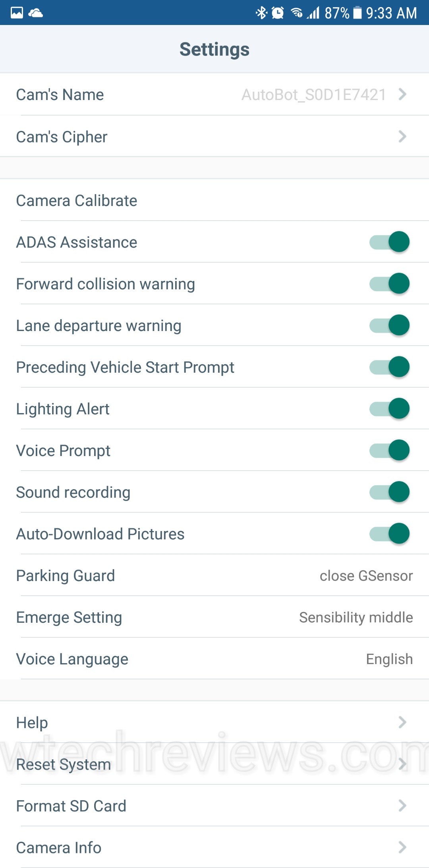The height and width of the screenshot is (868, 429).
Task: Switch off Sound recording
Action: 389,492
